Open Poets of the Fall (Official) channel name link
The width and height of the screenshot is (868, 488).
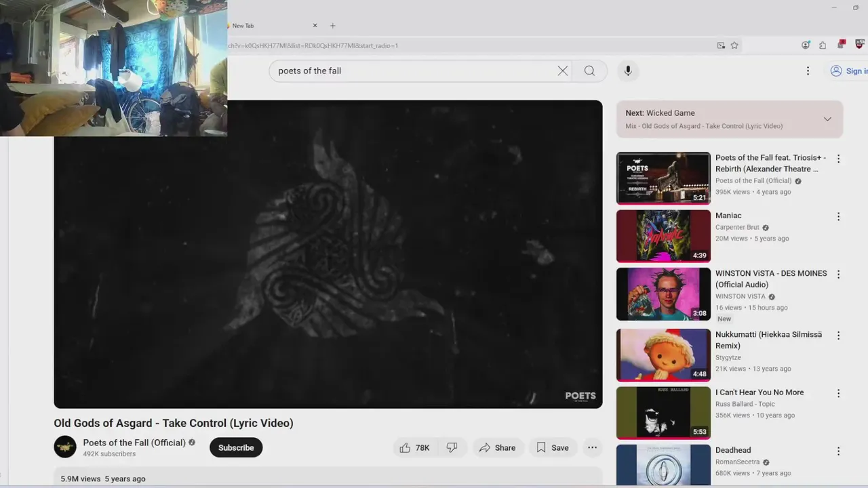tap(134, 443)
